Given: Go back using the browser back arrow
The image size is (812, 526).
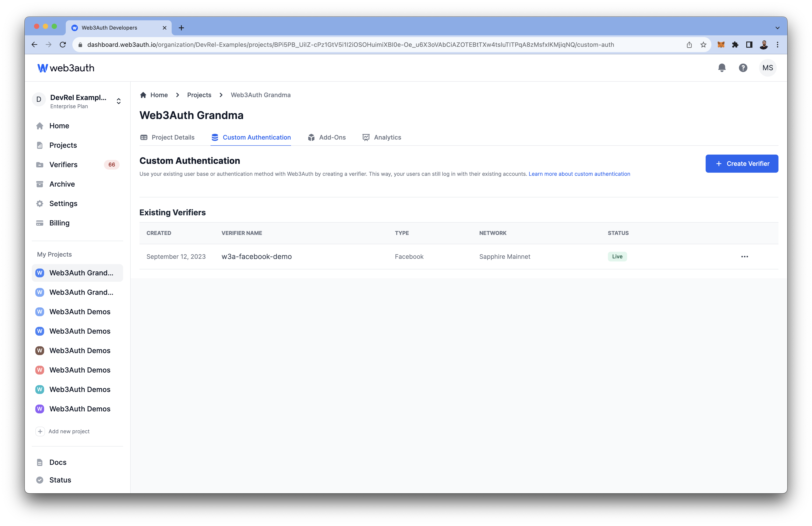Looking at the screenshot, I should click(x=34, y=45).
